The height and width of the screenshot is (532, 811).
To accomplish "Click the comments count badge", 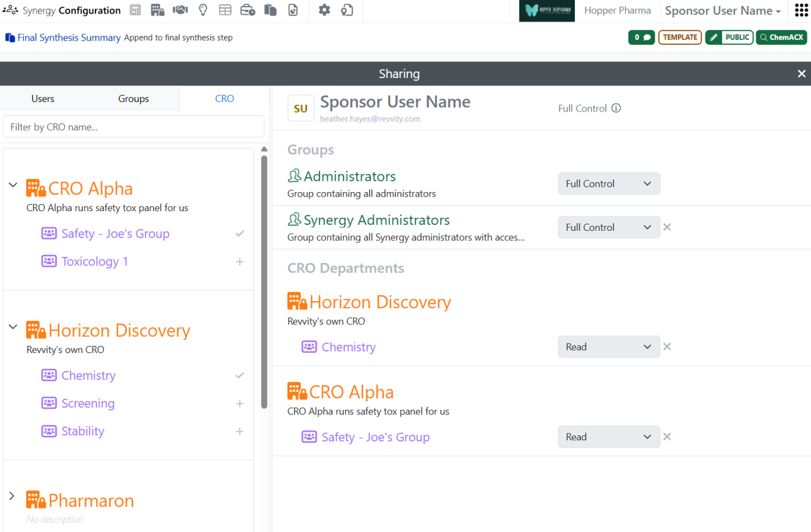I will (642, 38).
